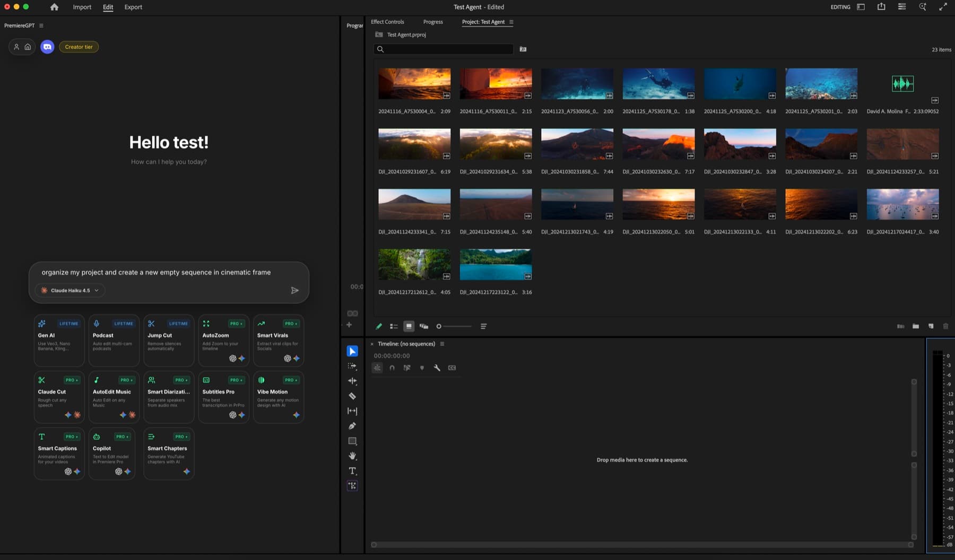Select the Slip tool
Screen dimensions: 955x560
(352, 410)
